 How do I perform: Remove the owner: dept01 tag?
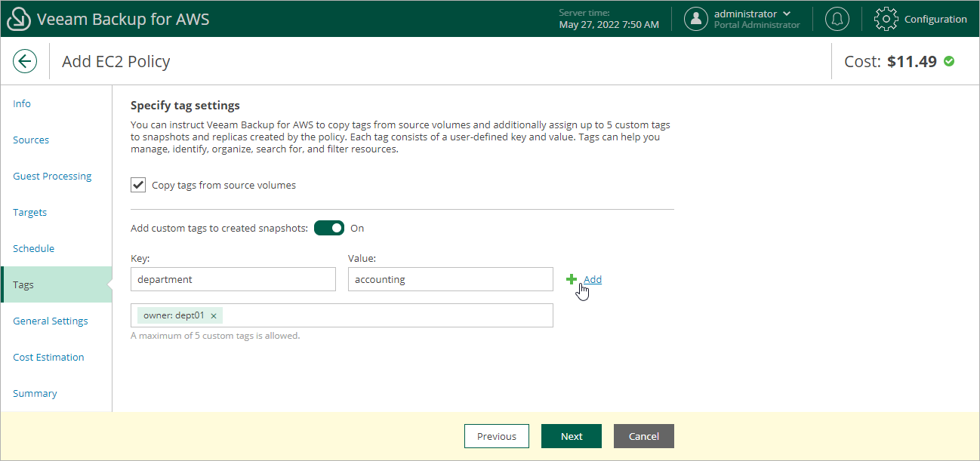[214, 316]
